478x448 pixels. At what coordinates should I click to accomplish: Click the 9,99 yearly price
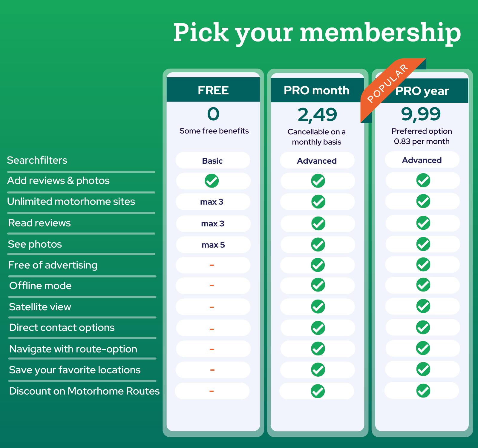421,114
